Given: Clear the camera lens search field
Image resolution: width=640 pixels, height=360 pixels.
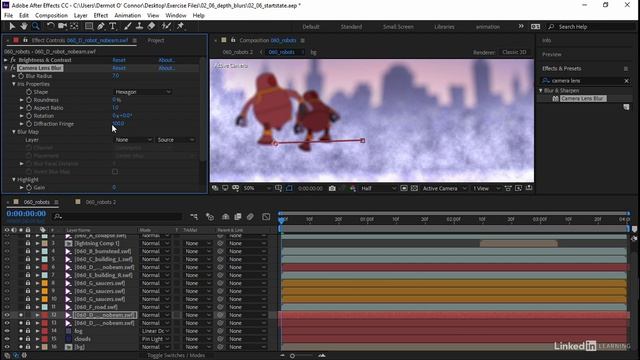Looking at the screenshot, I should [627, 81].
